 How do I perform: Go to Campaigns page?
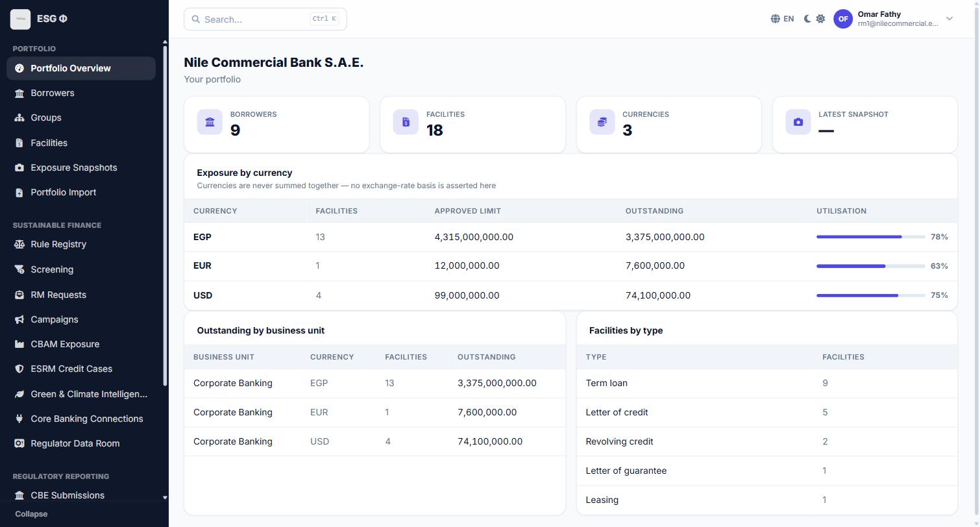pos(81,319)
